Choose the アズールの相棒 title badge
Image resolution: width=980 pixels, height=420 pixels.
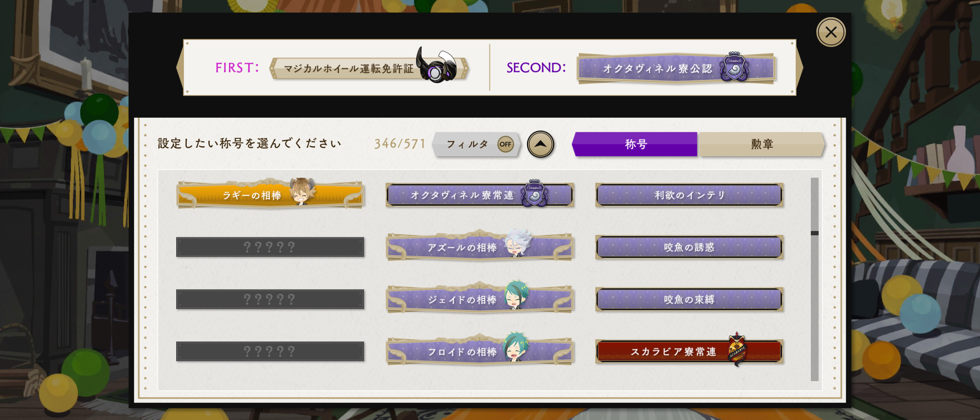pyautogui.click(x=480, y=246)
